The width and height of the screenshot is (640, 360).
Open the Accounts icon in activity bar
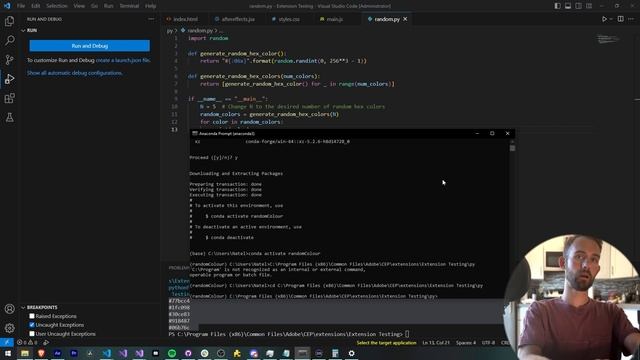point(9,309)
